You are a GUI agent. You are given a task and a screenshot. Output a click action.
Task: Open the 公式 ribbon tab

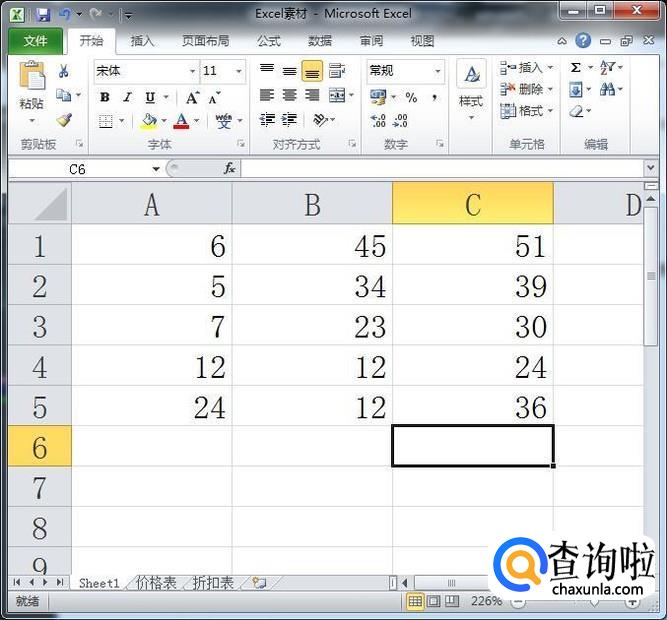point(268,41)
